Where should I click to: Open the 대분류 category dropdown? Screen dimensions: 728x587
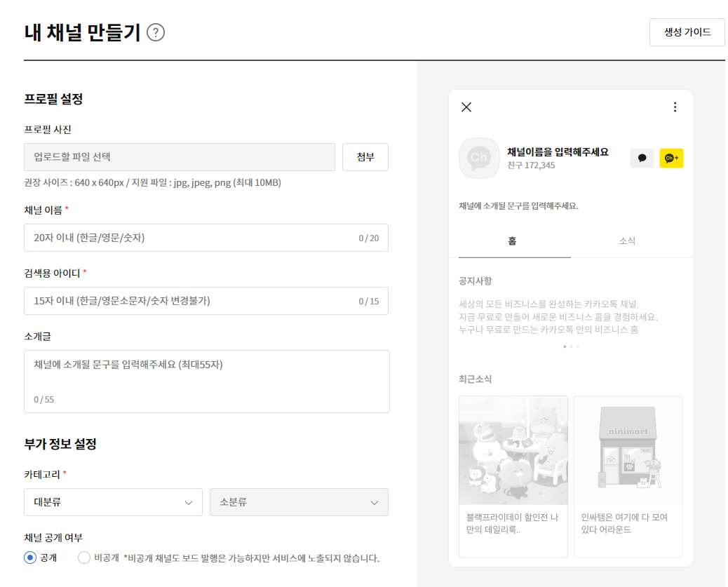(x=113, y=502)
